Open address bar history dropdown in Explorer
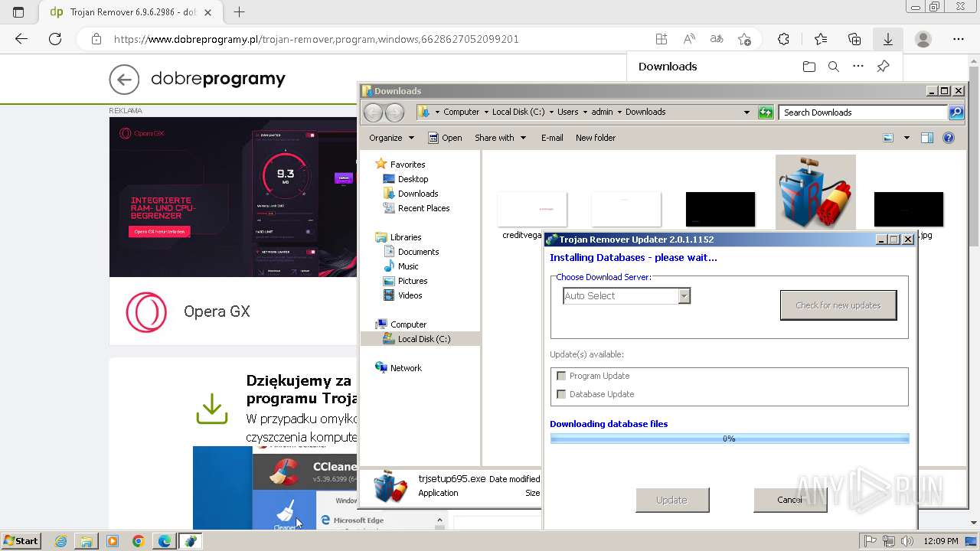 point(746,112)
